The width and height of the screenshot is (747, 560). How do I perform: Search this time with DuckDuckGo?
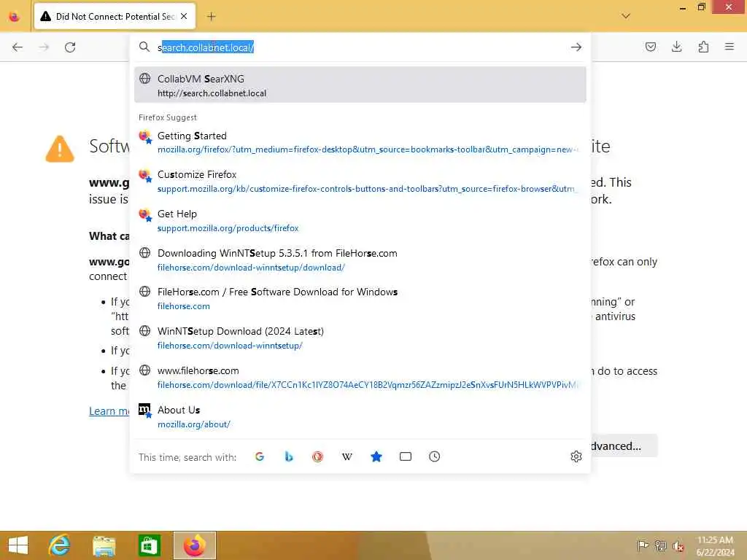pos(318,456)
